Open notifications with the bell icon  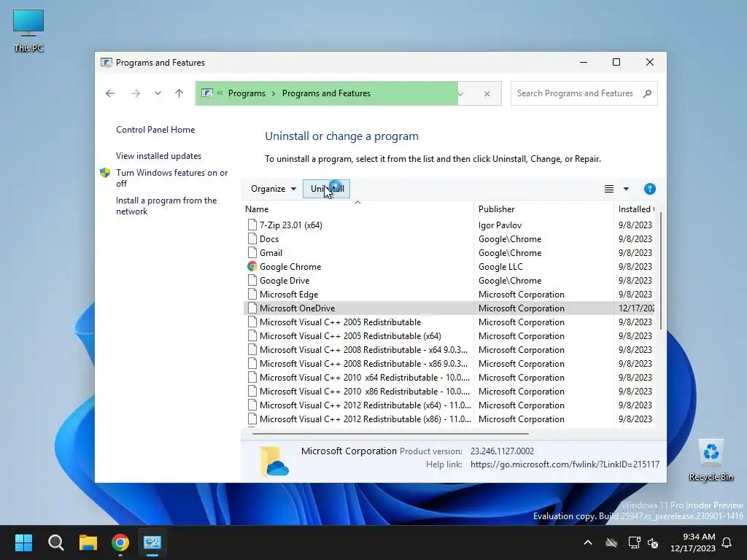[x=727, y=542]
